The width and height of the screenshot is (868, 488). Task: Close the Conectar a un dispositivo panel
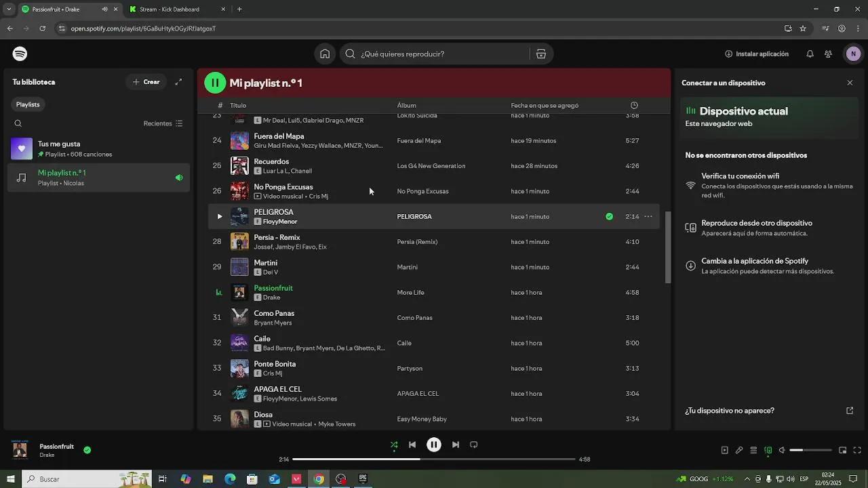[x=850, y=83]
